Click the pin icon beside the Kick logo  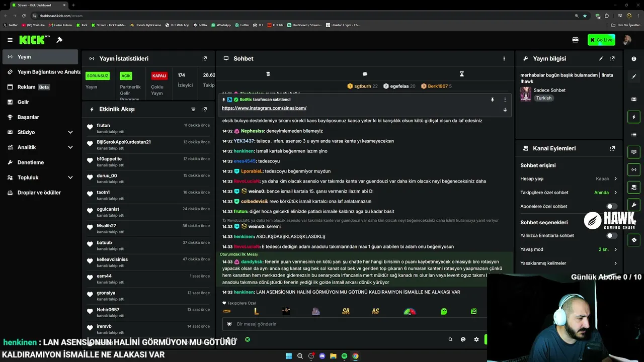pyautogui.click(x=59, y=40)
